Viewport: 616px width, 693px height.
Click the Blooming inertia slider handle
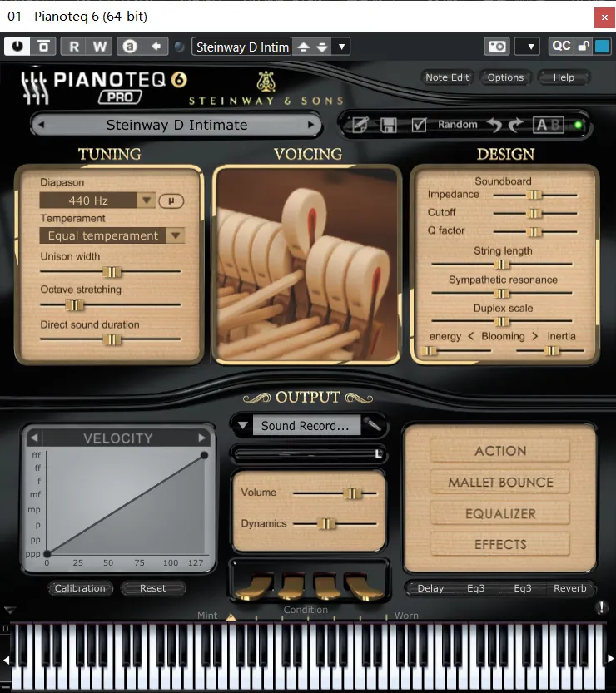tap(551, 351)
